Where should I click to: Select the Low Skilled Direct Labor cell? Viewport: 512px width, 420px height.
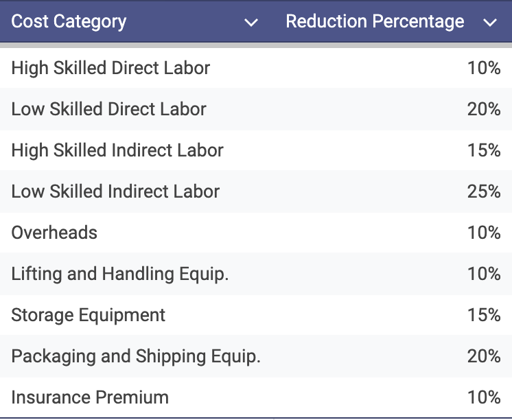click(x=108, y=109)
